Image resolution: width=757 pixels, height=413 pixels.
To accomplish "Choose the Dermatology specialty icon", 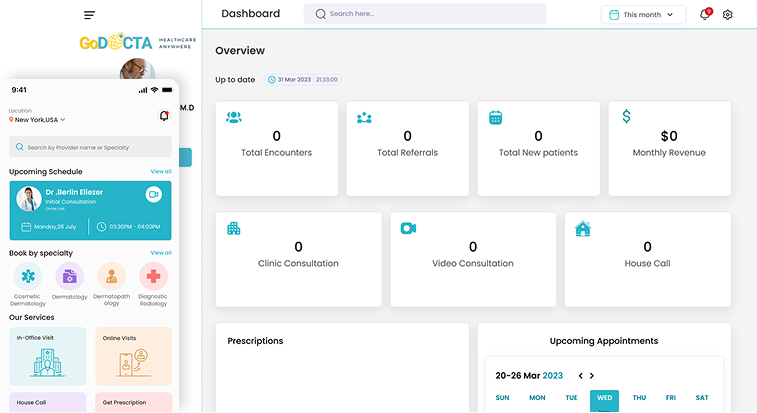I will pyautogui.click(x=69, y=276).
